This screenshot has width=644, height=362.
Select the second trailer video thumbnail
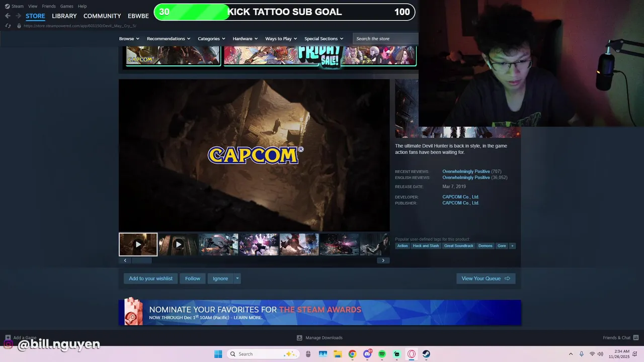click(x=178, y=244)
